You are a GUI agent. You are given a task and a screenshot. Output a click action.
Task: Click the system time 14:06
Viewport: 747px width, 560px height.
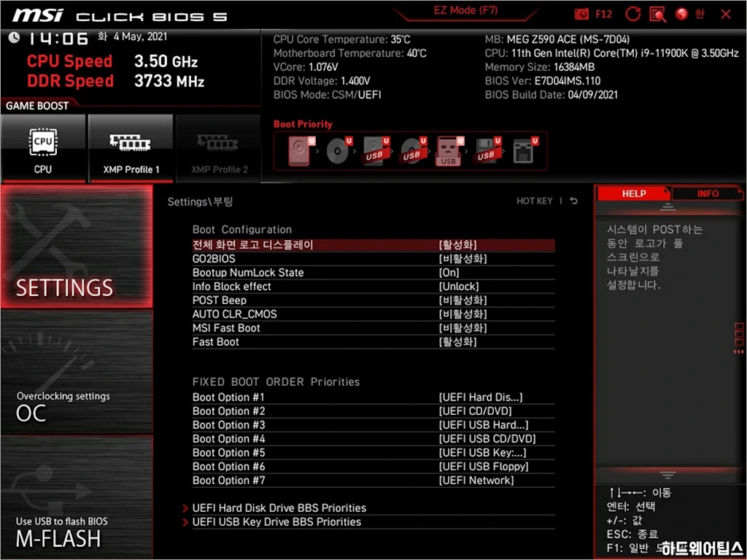tap(58, 39)
